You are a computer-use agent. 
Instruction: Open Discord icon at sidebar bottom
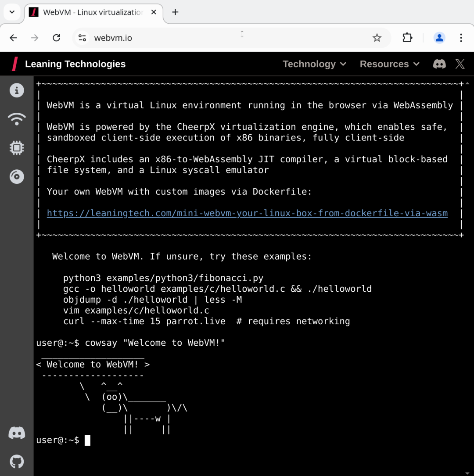point(17,433)
